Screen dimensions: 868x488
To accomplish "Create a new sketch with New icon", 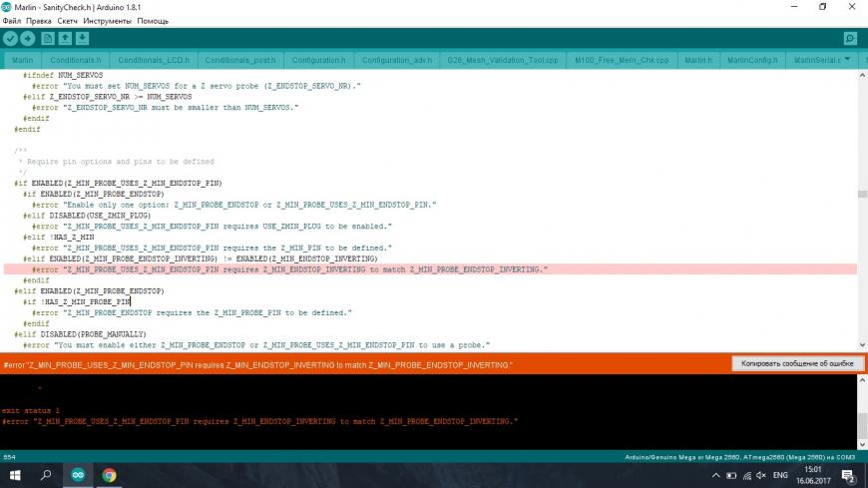I will click(48, 39).
